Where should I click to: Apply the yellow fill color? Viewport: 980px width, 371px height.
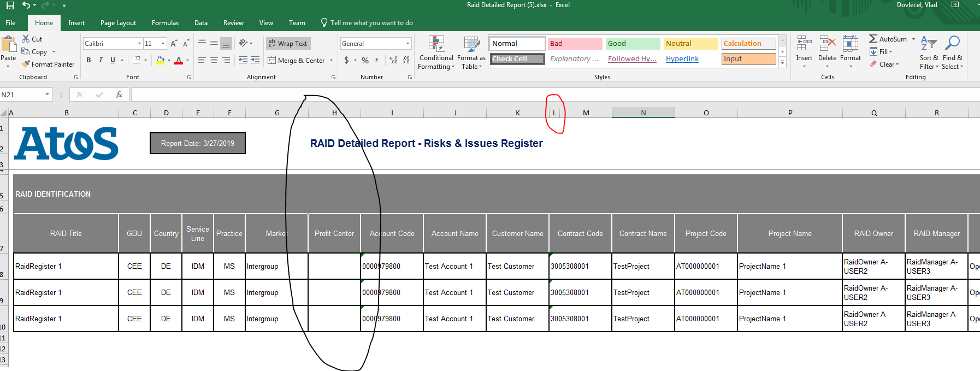[160, 60]
